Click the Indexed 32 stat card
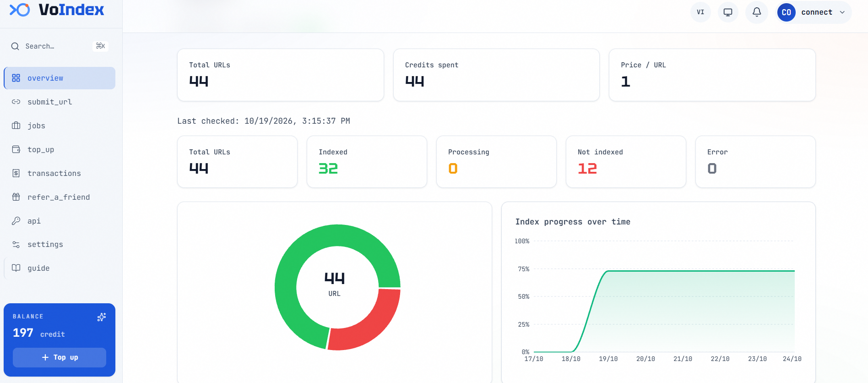The image size is (868, 383). 367,162
